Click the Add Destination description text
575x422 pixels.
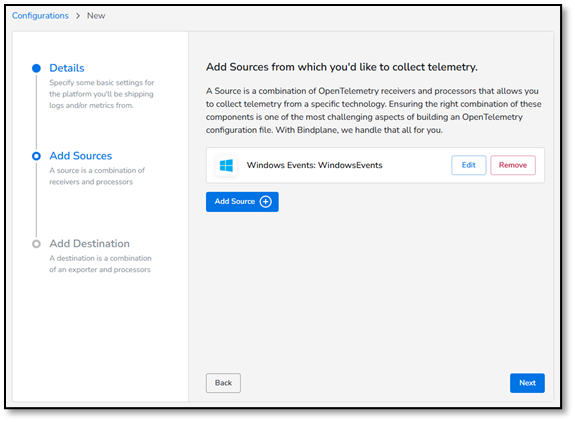100,264
